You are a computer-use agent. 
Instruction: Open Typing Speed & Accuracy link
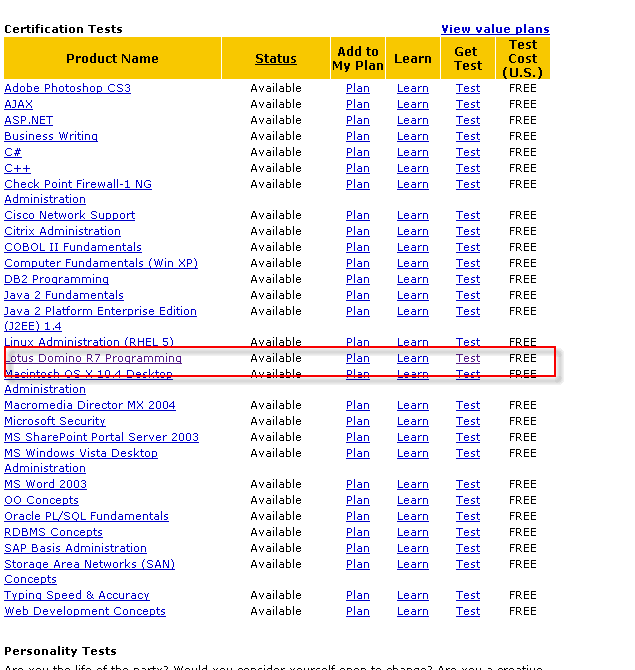click(x=77, y=595)
